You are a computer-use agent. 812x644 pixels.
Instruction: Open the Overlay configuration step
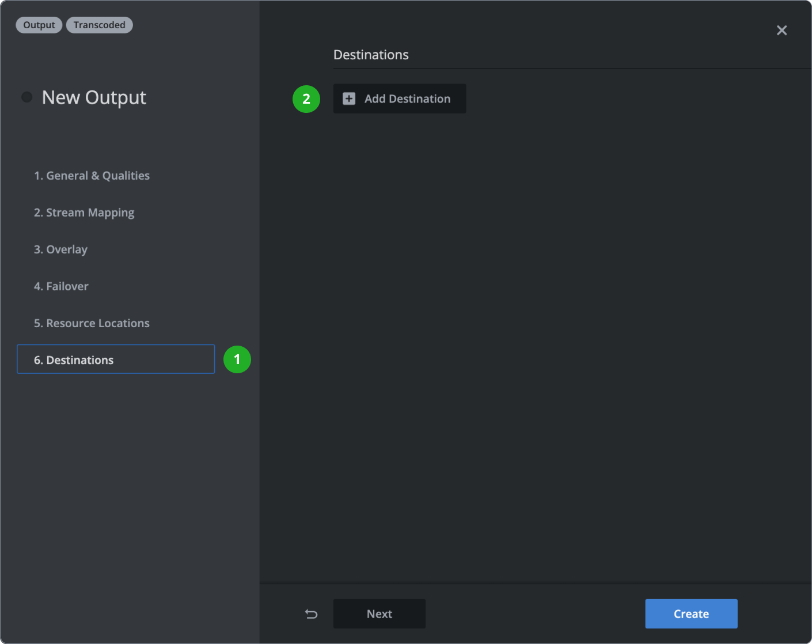tap(60, 249)
